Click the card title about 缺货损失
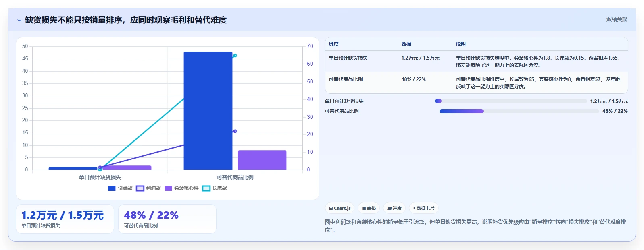Viewport: 644px width, 250px height. point(126,20)
